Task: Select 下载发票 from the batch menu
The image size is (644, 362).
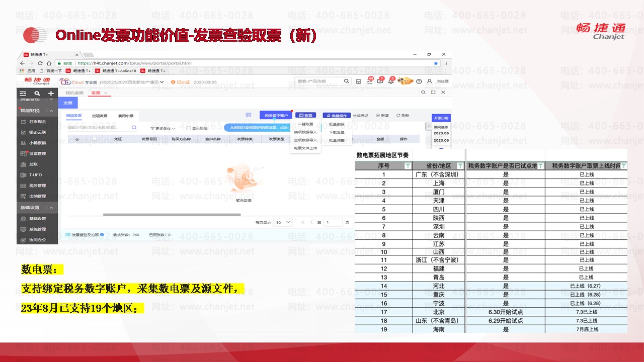Action: (337, 132)
